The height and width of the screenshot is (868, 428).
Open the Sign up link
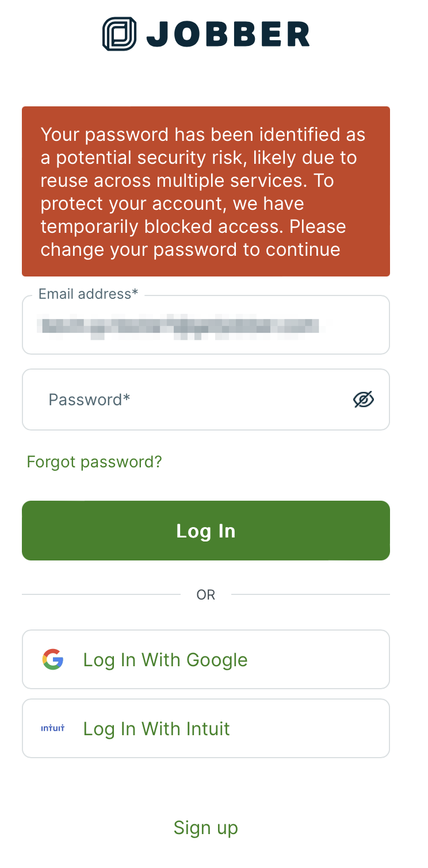click(x=206, y=827)
